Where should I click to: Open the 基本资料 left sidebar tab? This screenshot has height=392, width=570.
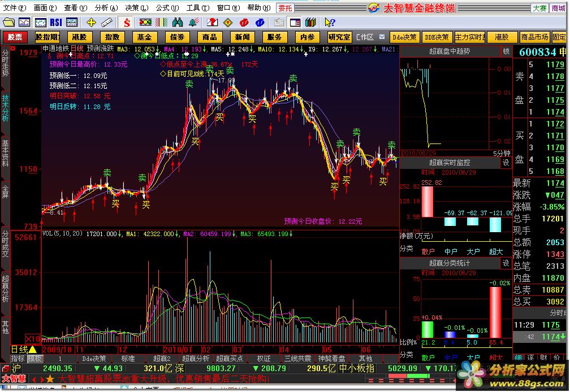coord(5,153)
